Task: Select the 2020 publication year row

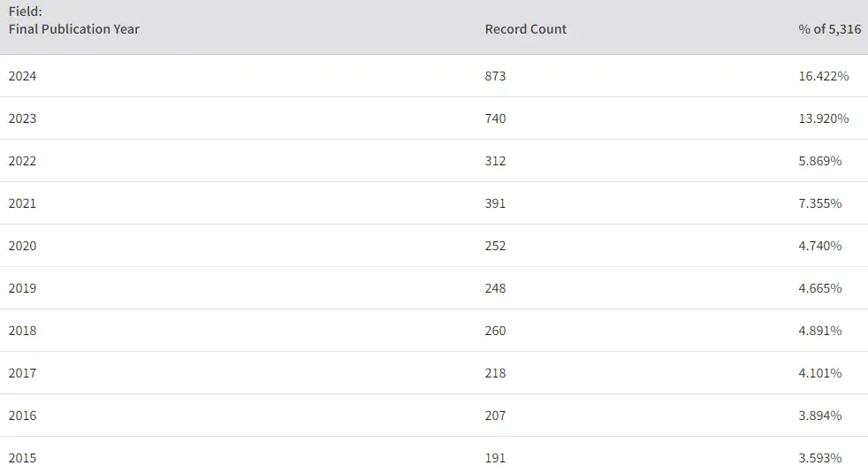Action: pyautogui.click(x=434, y=246)
